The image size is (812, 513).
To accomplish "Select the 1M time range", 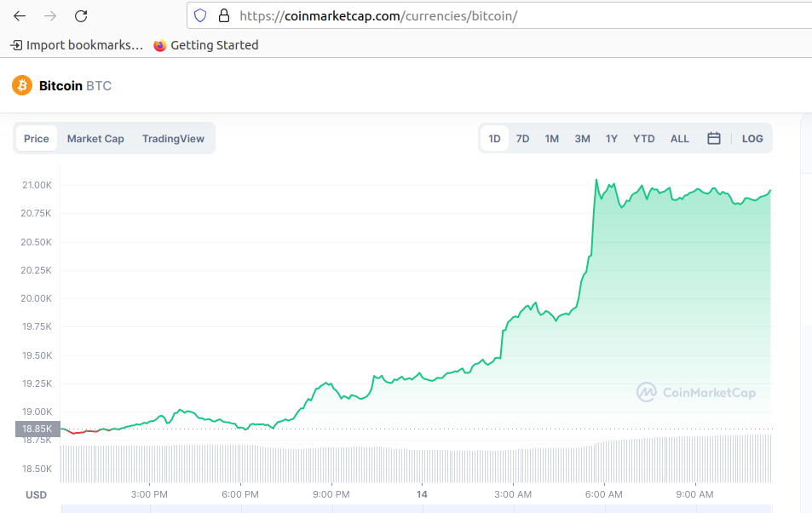I will (552, 138).
